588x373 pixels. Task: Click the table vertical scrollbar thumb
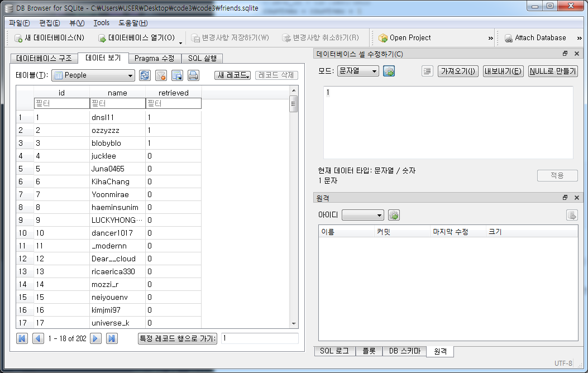[294, 104]
